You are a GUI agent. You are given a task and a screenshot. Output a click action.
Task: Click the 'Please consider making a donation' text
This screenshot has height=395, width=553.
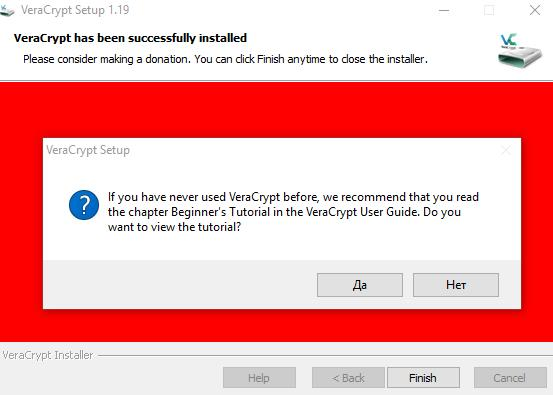[225, 59]
